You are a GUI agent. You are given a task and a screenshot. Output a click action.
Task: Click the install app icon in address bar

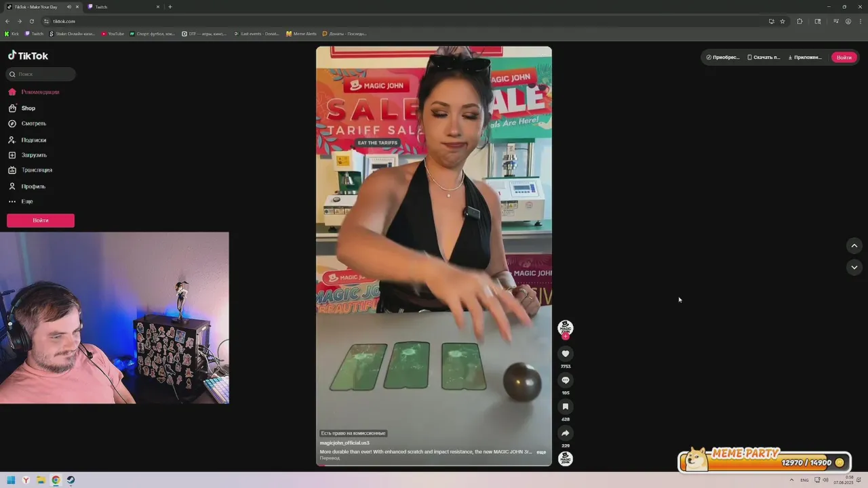[x=771, y=21]
